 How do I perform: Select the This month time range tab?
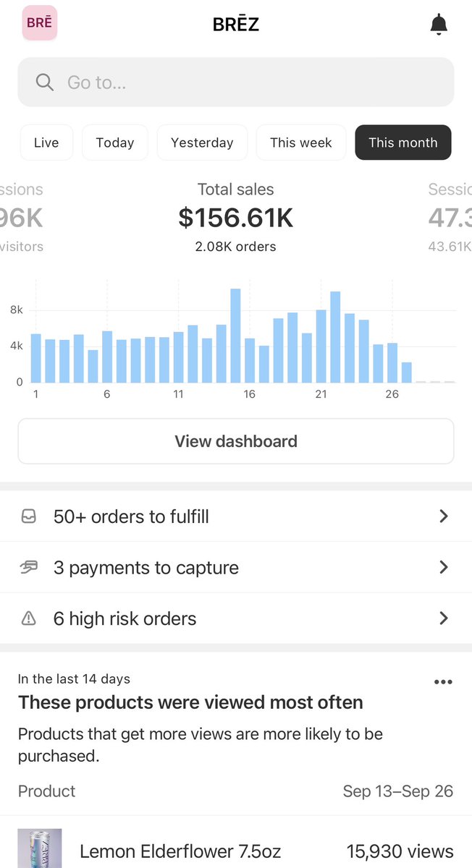tap(403, 142)
